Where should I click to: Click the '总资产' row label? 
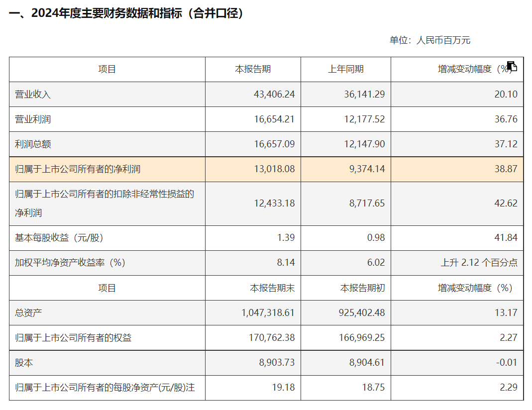[28, 312]
